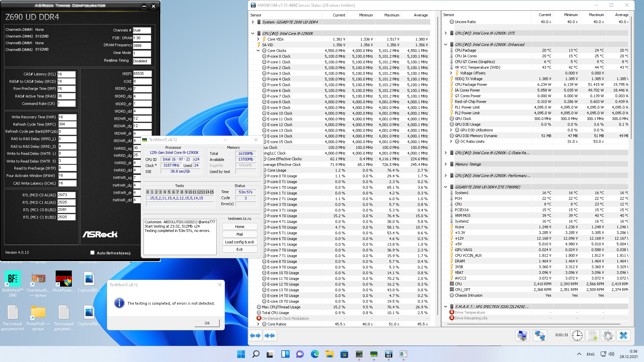Enable the Auto Refresh checkbox
The image size is (644, 362).
(92, 253)
